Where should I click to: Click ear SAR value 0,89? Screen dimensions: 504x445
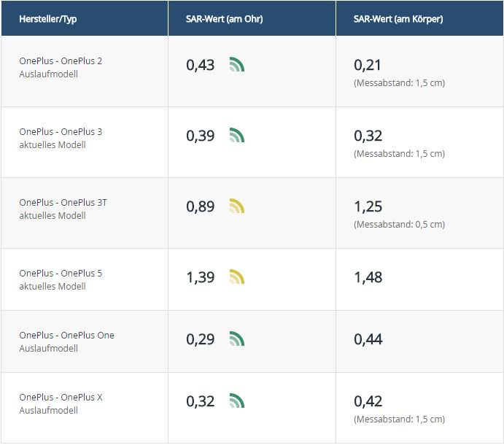coord(201,206)
